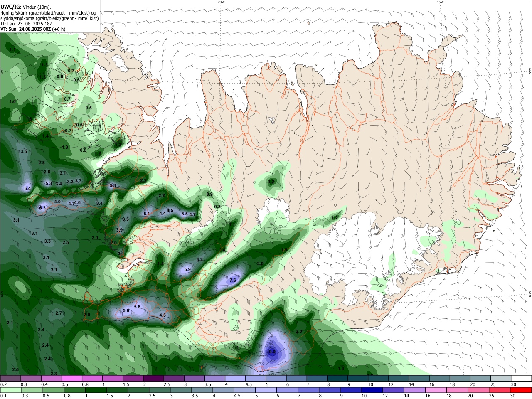
Task: Click the 3.9 precipitation value label
Action: [119, 230]
